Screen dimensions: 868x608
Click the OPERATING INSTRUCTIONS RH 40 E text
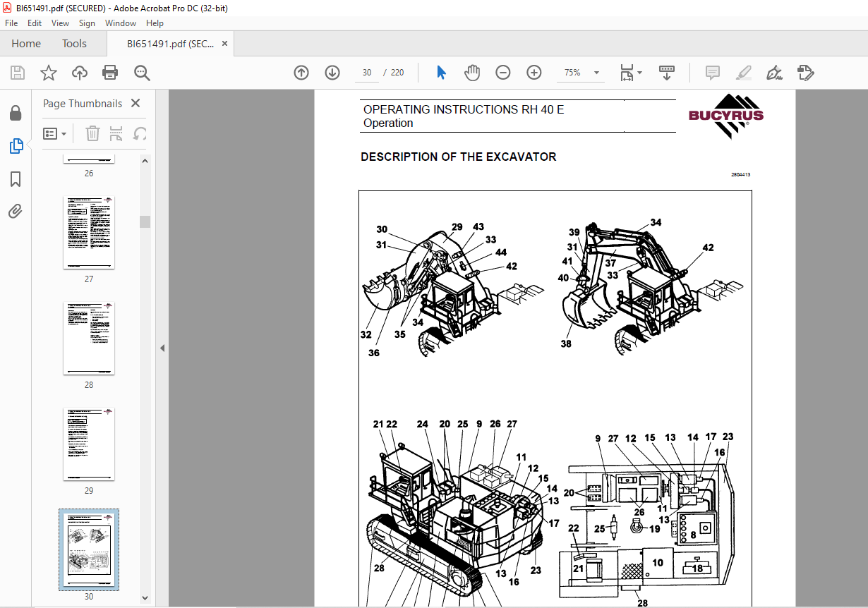464,110
